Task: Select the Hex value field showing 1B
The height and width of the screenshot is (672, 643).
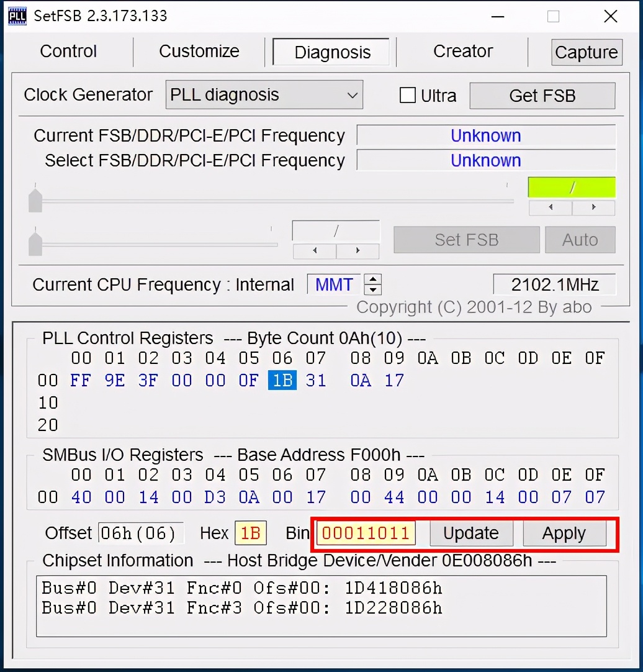Action: [x=251, y=533]
